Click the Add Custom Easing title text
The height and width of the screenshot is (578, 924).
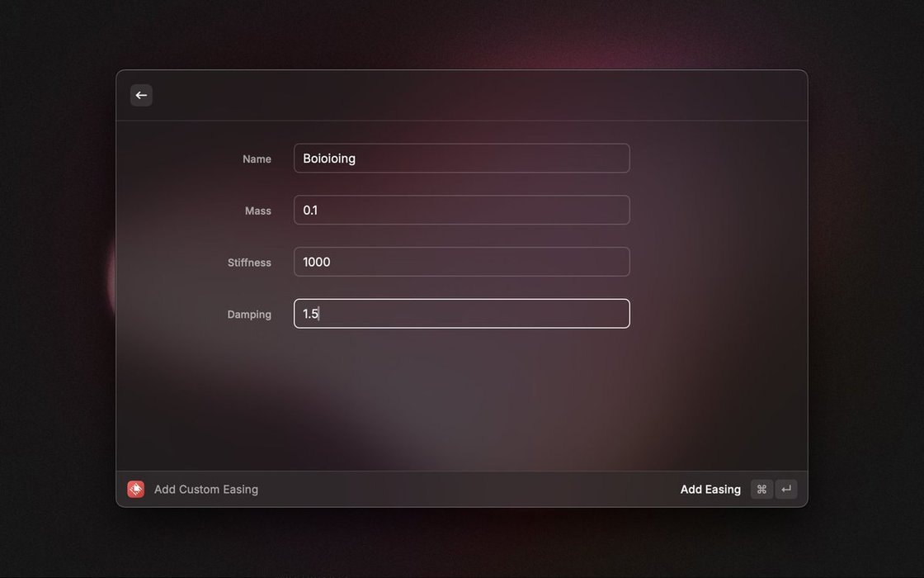click(x=206, y=490)
